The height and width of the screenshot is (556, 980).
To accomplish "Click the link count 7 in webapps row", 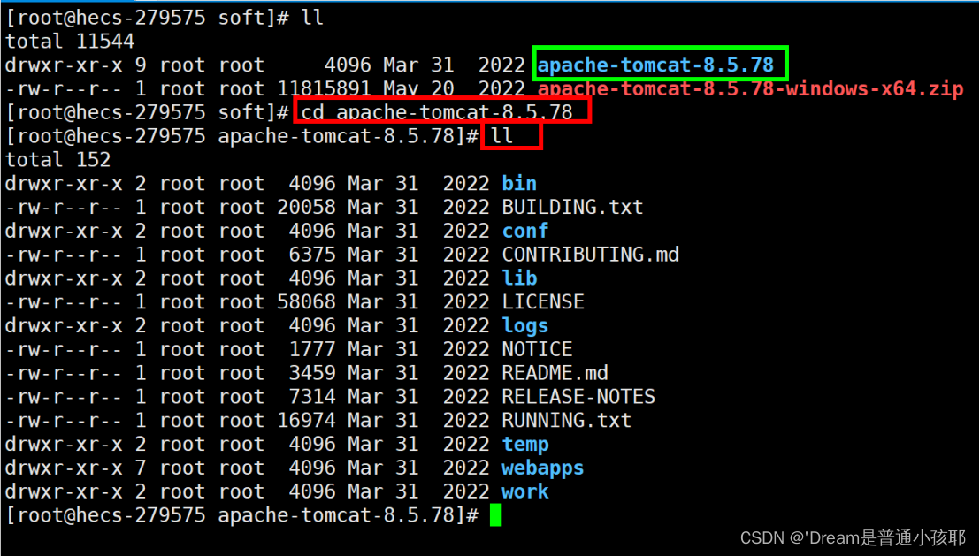I will point(141,468).
